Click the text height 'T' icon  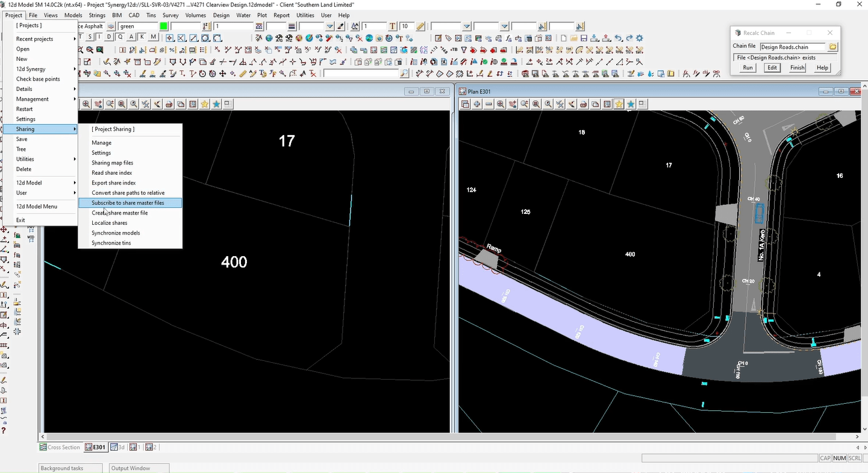tap(393, 27)
